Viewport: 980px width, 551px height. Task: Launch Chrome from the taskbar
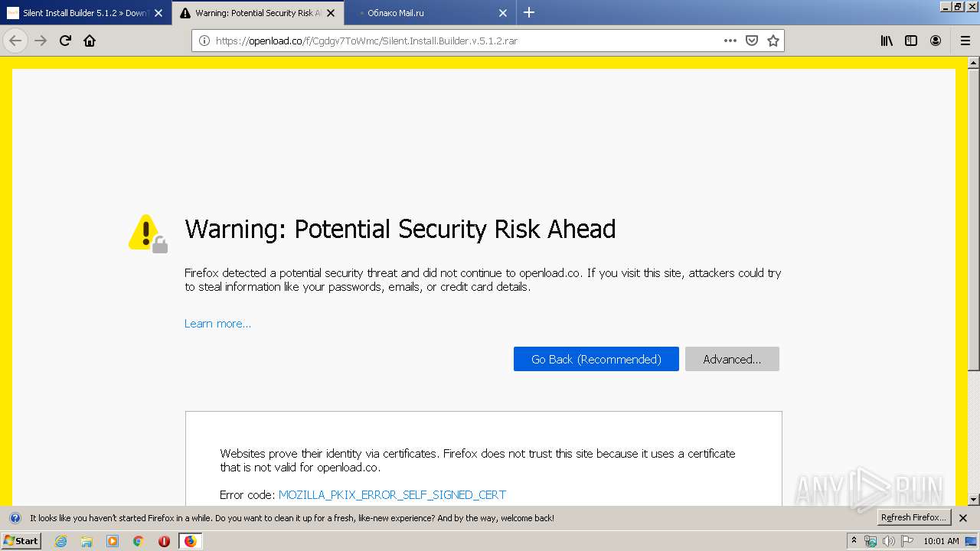pyautogui.click(x=139, y=541)
